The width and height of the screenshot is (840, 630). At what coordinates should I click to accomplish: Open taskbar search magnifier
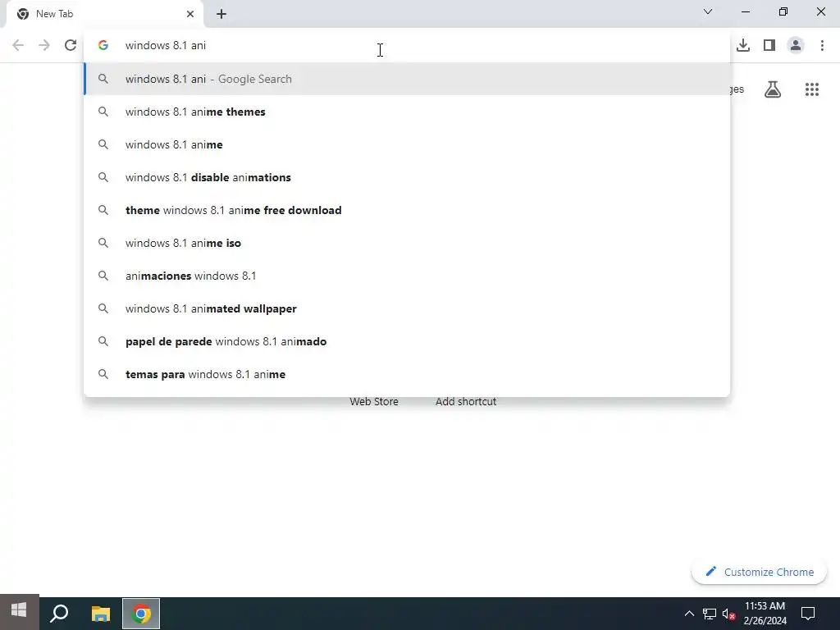tap(59, 612)
